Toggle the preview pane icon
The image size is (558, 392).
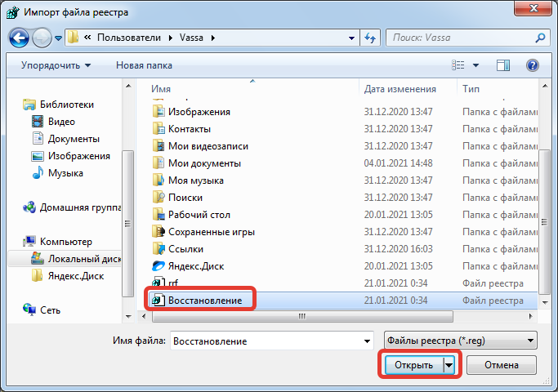click(502, 65)
